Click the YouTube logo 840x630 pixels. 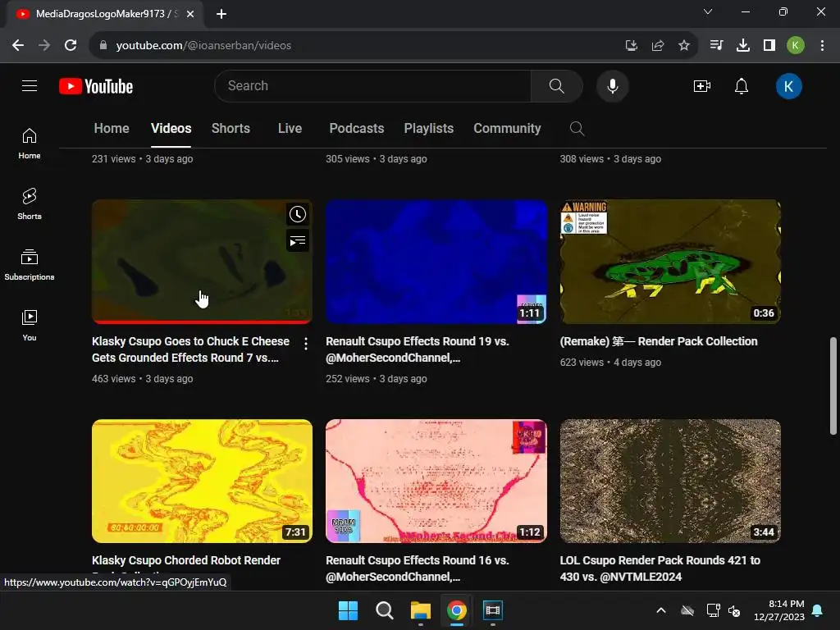point(96,86)
